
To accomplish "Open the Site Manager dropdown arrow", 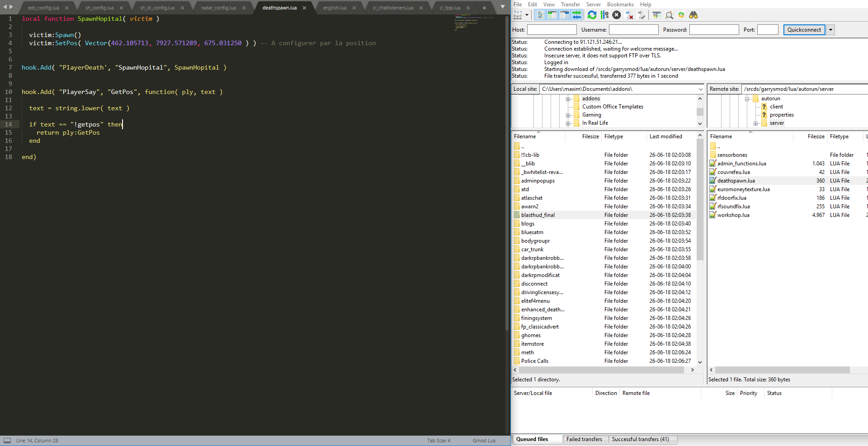I will pos(527,15).
